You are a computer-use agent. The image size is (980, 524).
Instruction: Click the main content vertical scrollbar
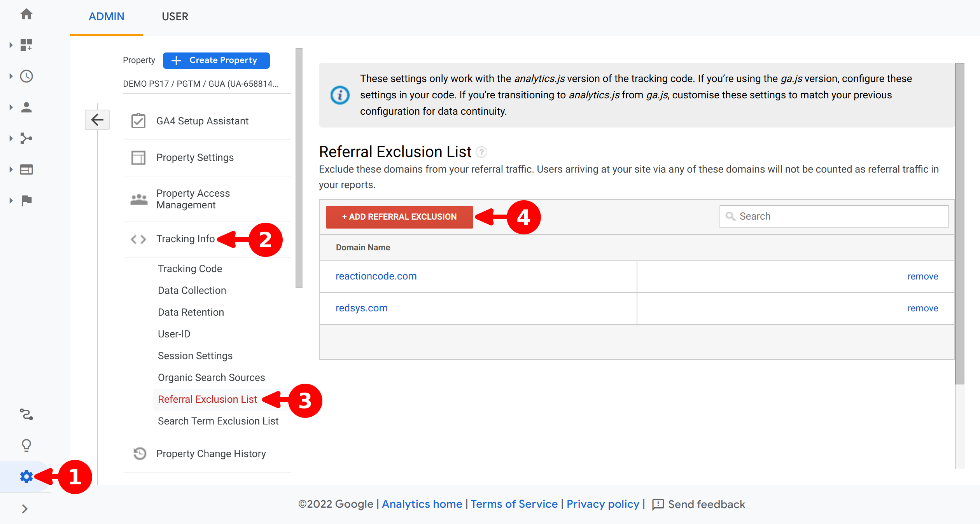959,224
